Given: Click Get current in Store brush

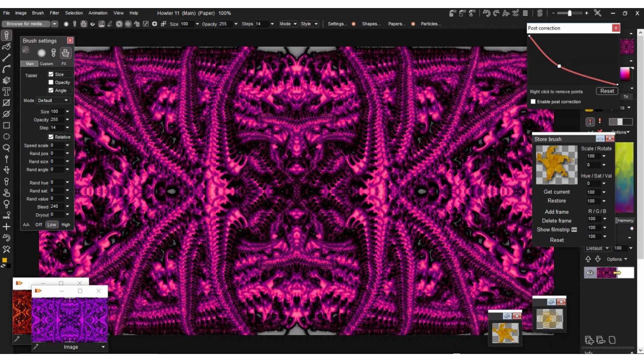Looking at the screenshot, I should coord(556,192).
